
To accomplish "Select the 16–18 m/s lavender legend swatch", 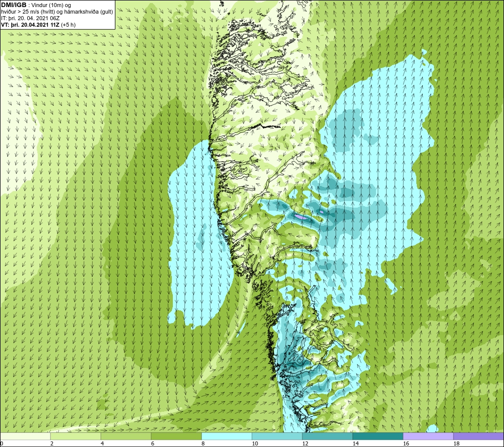I will [x=428, y=436].
